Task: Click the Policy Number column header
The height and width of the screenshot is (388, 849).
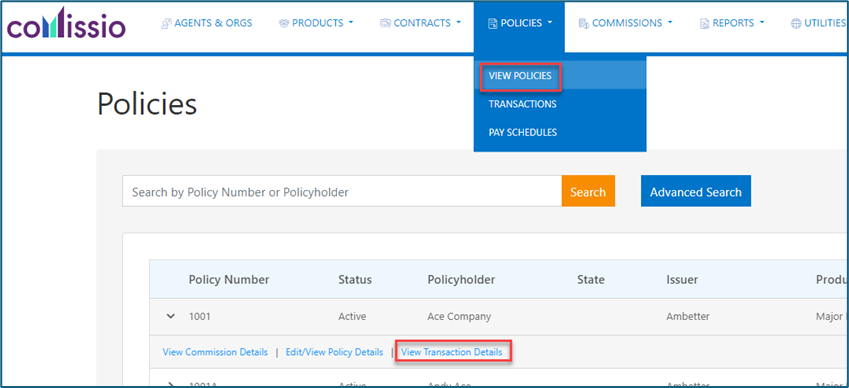Action: (229, 279)
